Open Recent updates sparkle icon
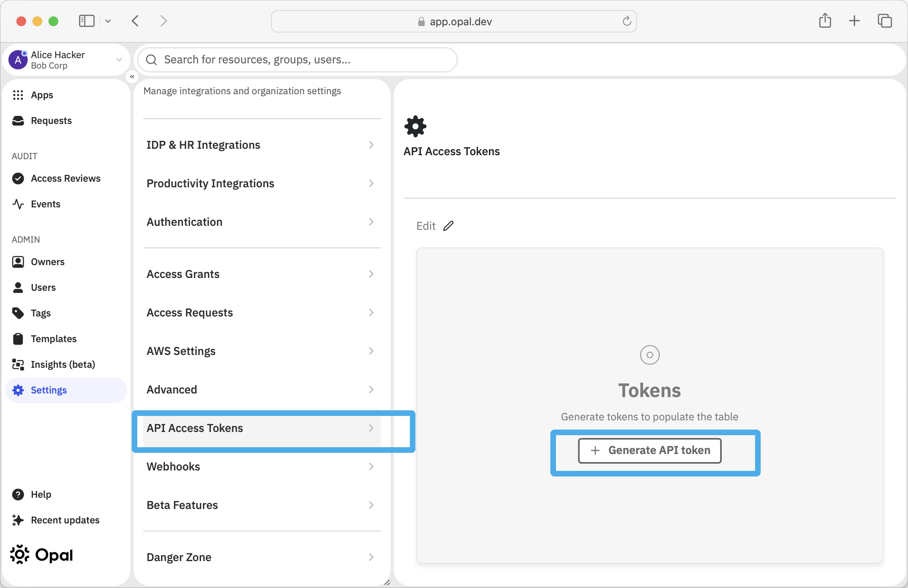Viewport: 908px width, 588px height. point(18,520)
